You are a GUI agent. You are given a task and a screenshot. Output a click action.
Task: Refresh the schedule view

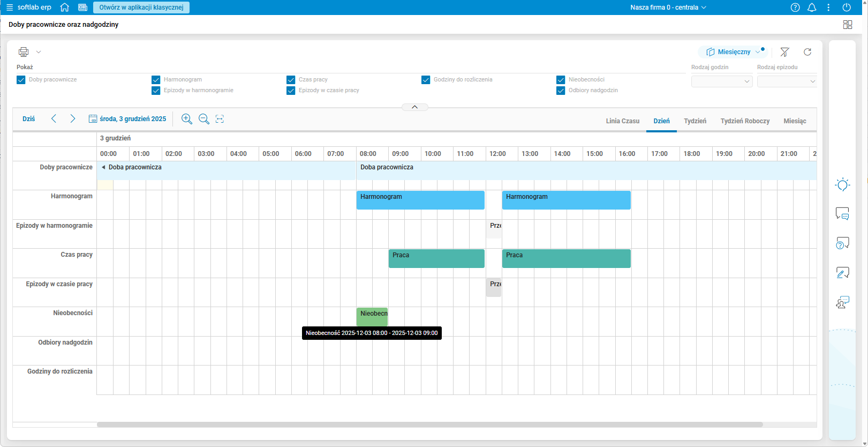coord(807,52)
